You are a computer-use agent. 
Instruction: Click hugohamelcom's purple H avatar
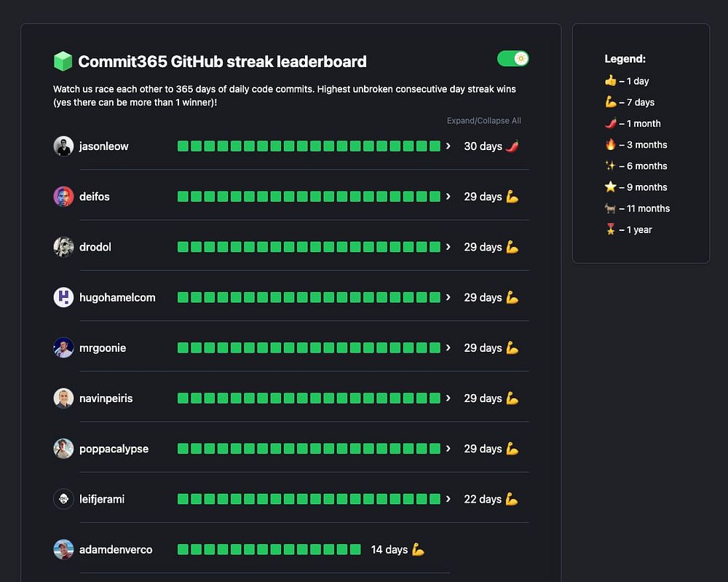click(x=63, y=297)
